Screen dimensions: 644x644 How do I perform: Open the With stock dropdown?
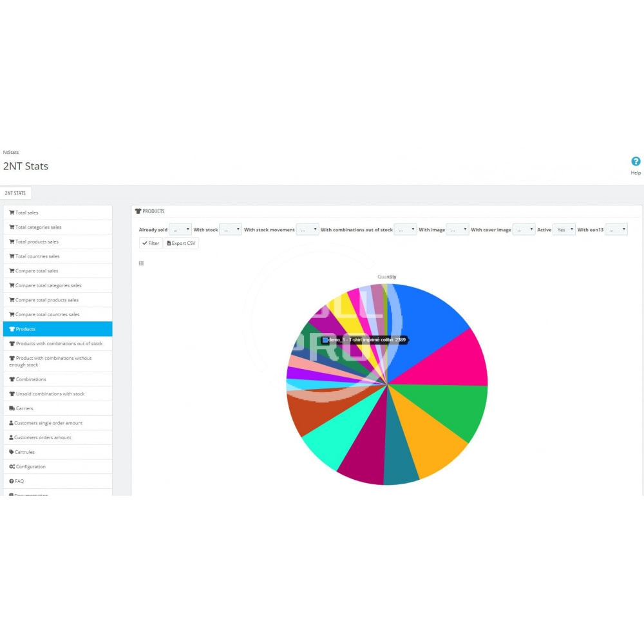point(231,230)
